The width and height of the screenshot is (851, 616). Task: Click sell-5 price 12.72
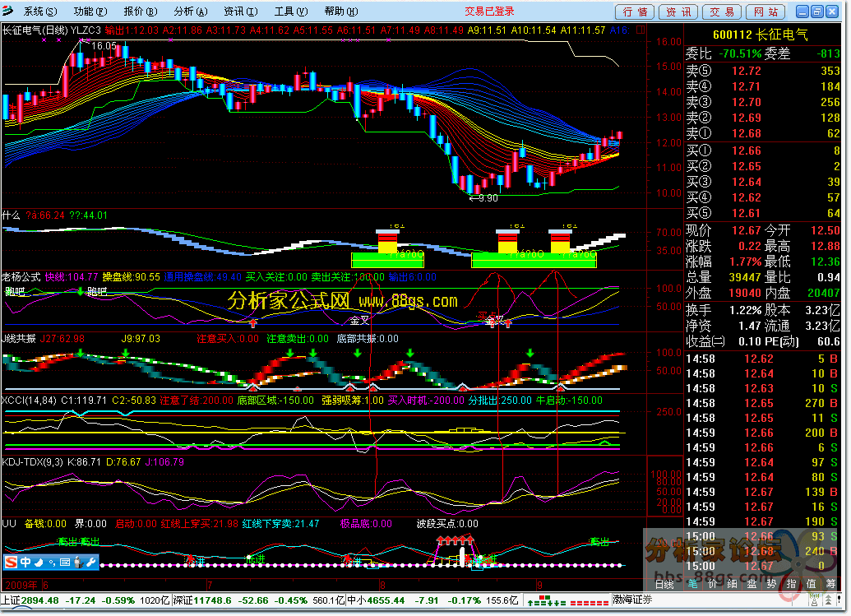point(747,71)
